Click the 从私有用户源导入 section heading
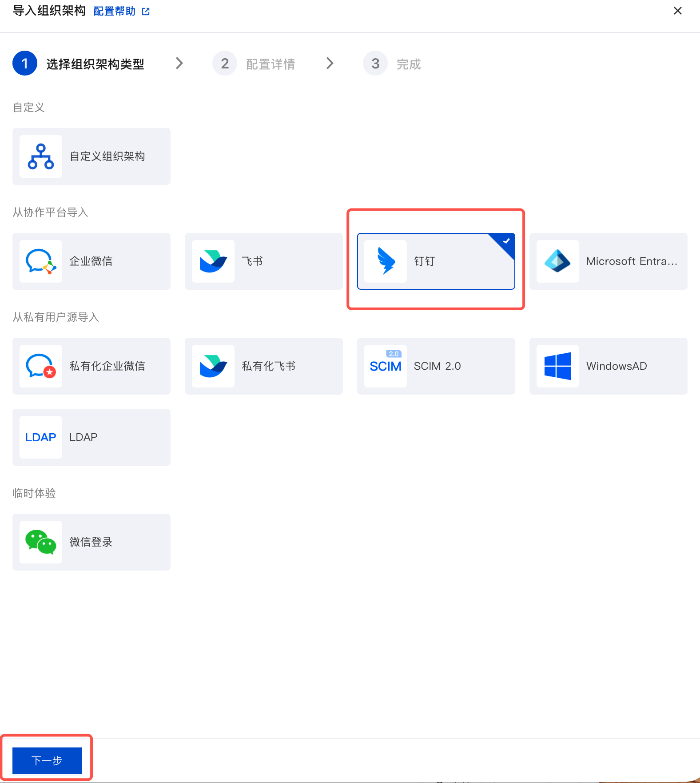 [56, 317]
